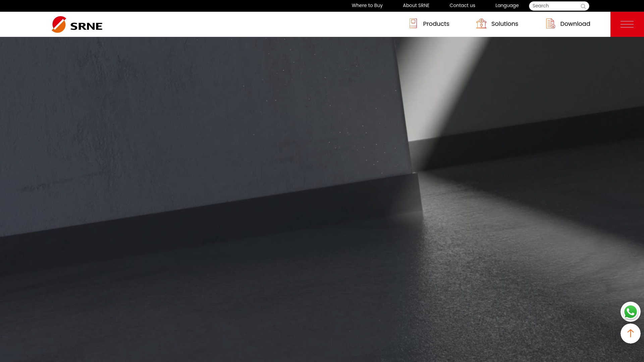Select the Products catalog icon

click(413, 23)
